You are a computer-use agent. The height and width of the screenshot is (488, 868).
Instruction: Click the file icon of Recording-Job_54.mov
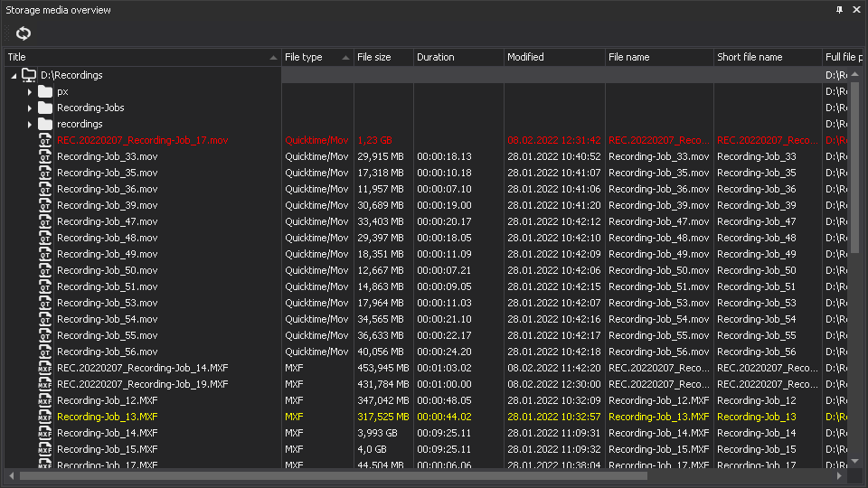click(45, 319)
